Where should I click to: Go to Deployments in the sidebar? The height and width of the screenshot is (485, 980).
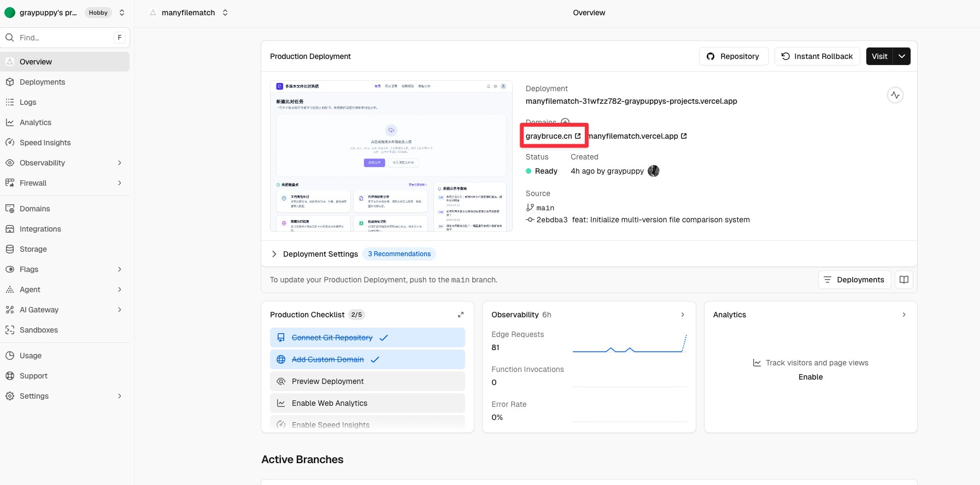tap(42, 82)
